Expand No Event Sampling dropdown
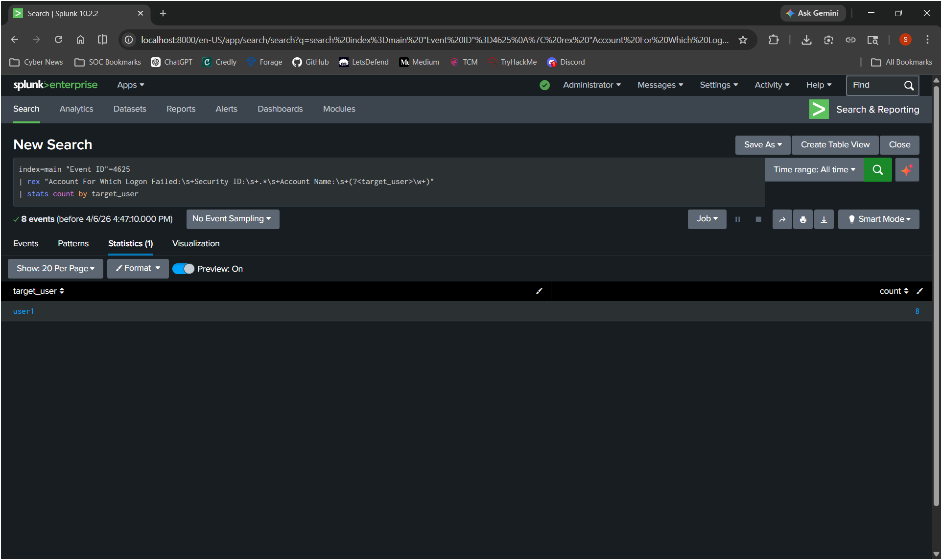Image resolution: width=942 pixels, height=560 pixels. tap(232, 219)
